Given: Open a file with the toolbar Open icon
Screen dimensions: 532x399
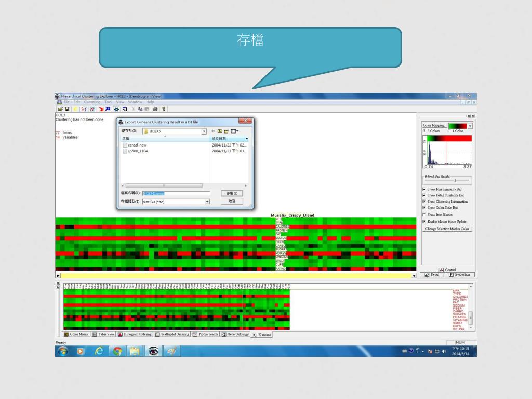Looking at the screenshot, I should (60, 109).
